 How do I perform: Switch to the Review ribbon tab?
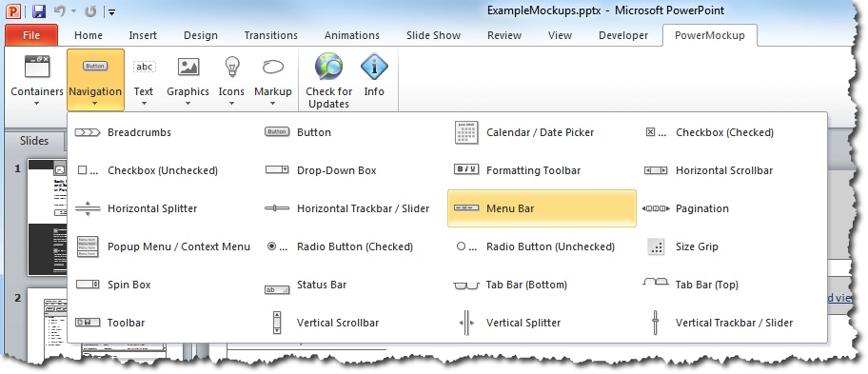[504, 35]
